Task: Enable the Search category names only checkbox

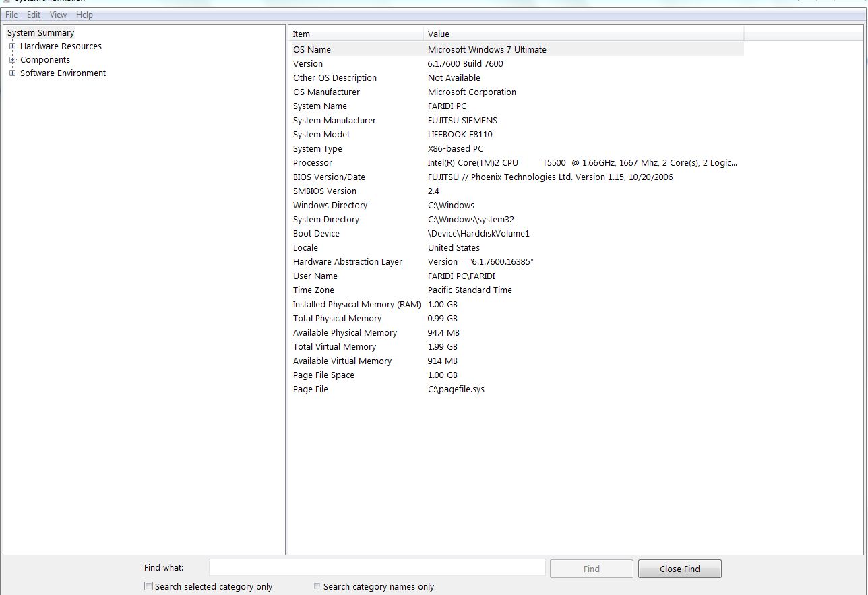Action: click(317, 586)
